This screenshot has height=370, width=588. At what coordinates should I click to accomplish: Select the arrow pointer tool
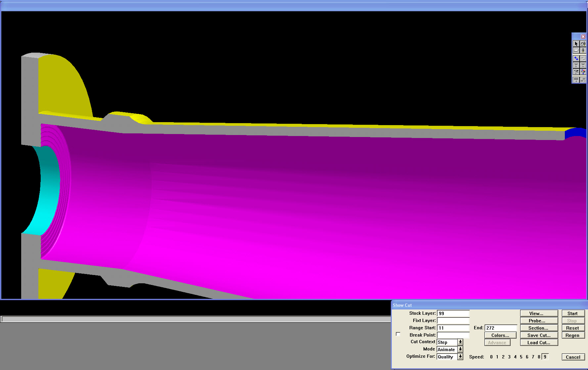click(576, 44)
